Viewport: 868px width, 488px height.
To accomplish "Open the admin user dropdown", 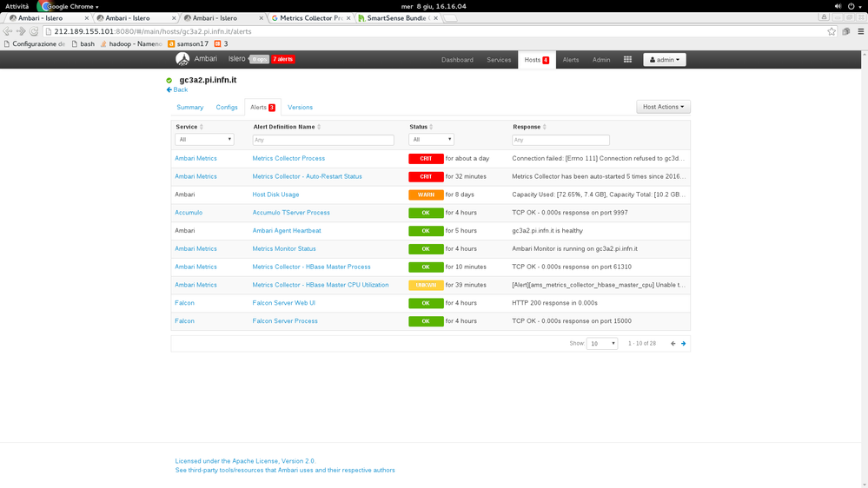I will click(665, 60).
